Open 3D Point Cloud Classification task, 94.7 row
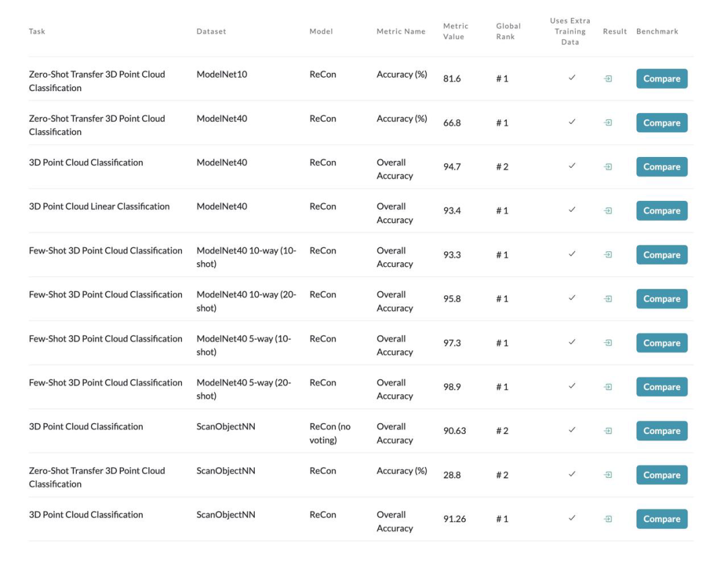 (86, 162)
